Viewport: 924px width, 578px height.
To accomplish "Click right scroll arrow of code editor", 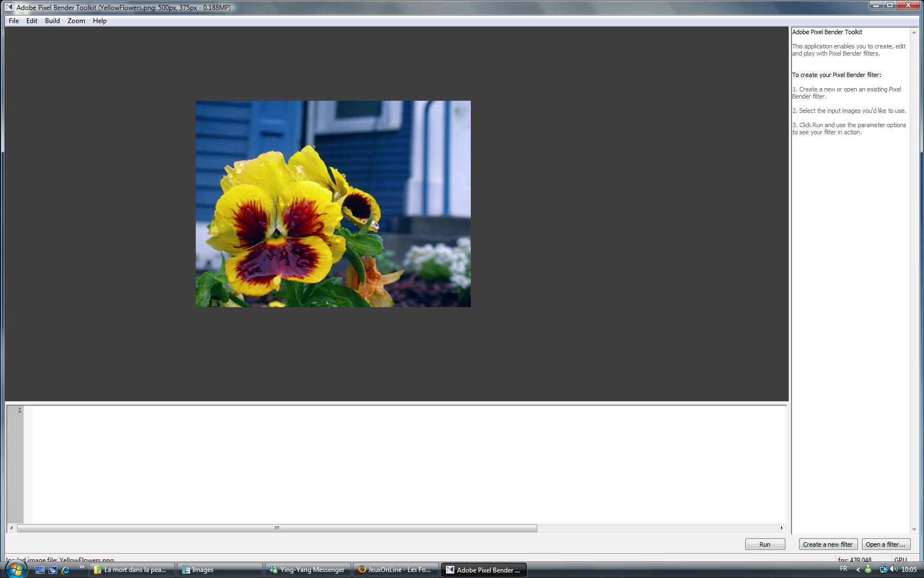I will (782, 528).
